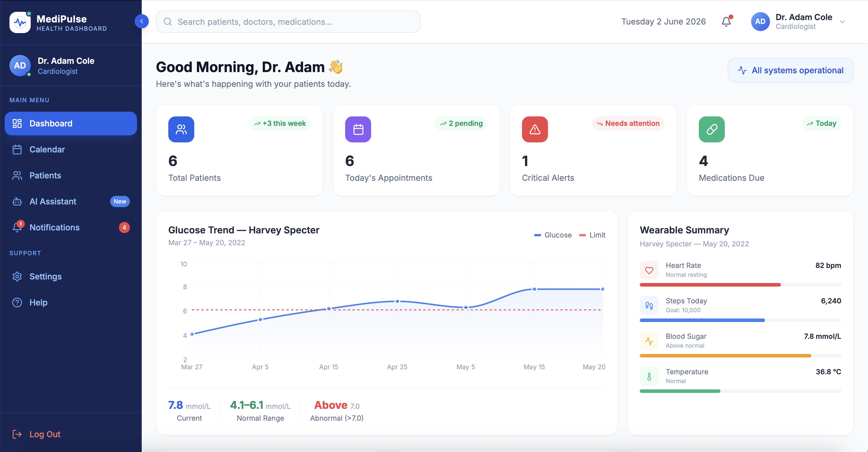Click the New badge on AI Assistant
The height and width of the screenshot is (452, 868).
120,201
